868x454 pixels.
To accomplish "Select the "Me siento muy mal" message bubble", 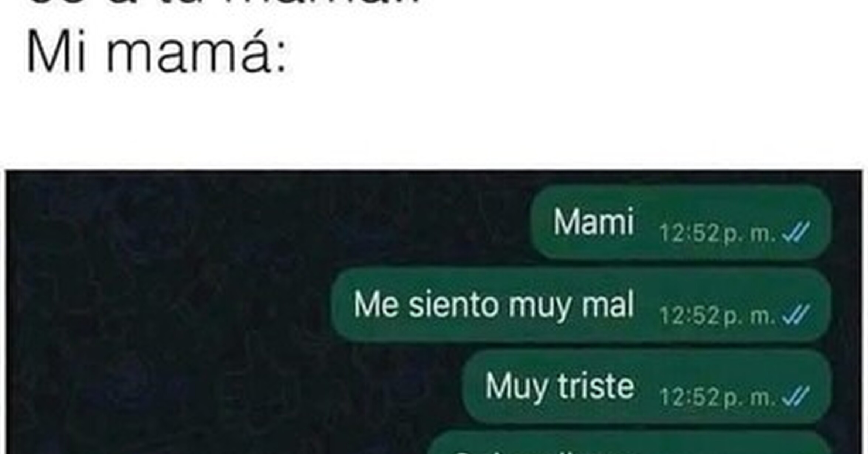I will [x=581, y=305].
